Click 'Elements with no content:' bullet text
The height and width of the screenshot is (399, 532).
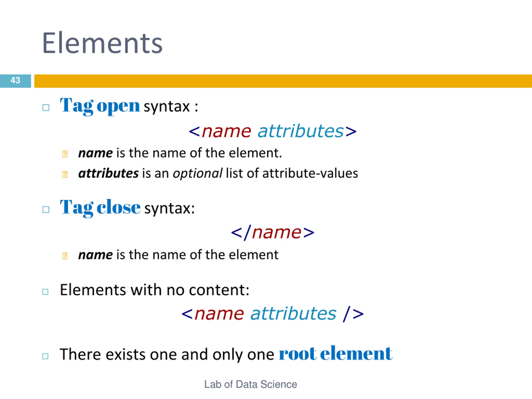pos(154,290)
